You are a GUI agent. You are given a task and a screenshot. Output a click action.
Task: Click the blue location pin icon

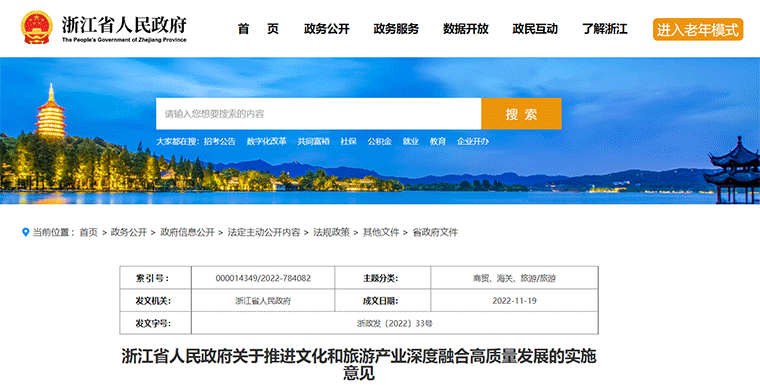click(26, 233)
